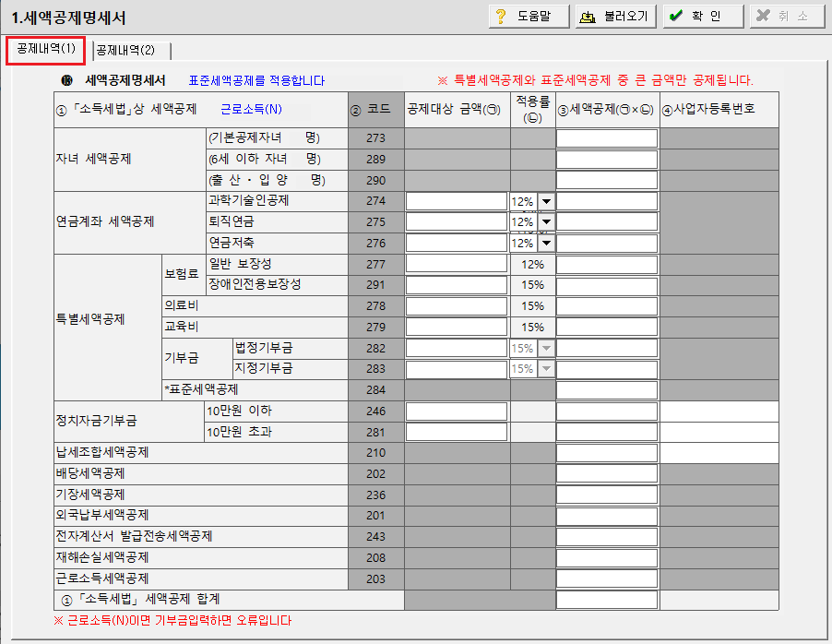Click the red 근로소득(N) warning note
This screenshot has height=644, width=832.
pos(173,621)
